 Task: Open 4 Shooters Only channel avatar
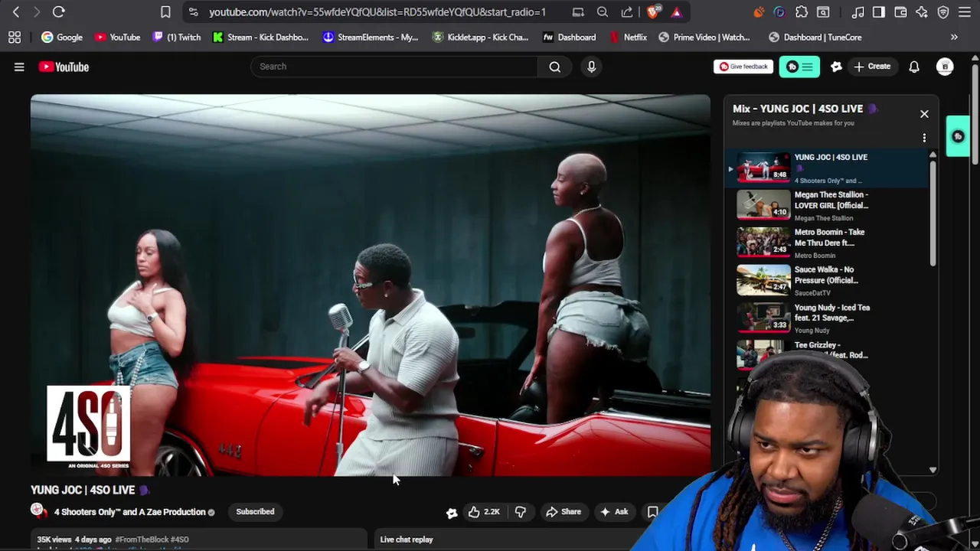pyautogui.click(x=38, y=511)
